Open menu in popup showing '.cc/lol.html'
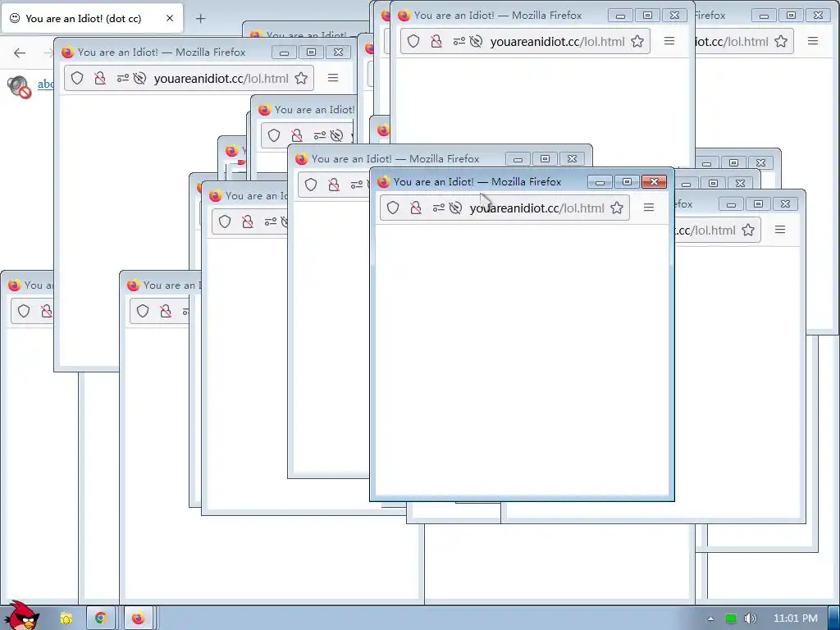The width and height of the screenshot is (840, 630). point(780,230)
